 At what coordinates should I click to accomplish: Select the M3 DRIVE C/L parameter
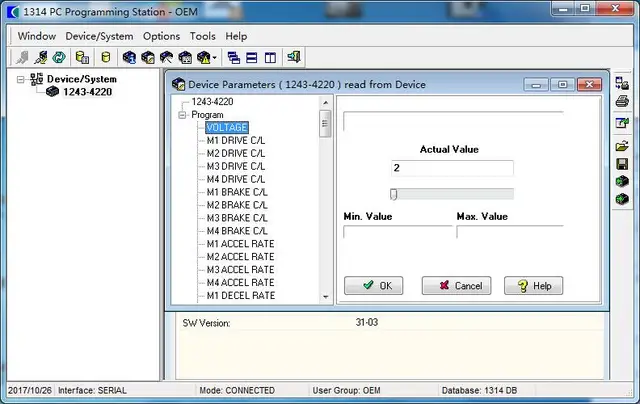click(236, 166)
